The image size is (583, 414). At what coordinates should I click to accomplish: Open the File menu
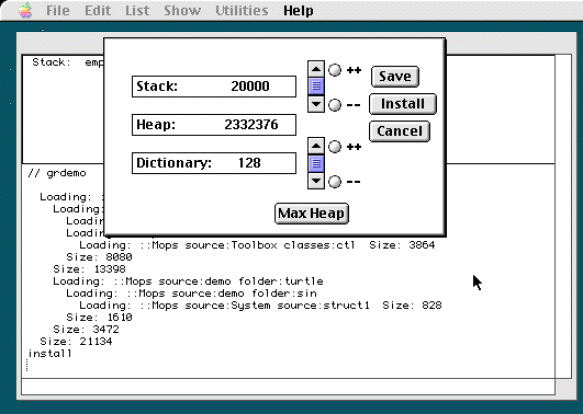point(58,10)
